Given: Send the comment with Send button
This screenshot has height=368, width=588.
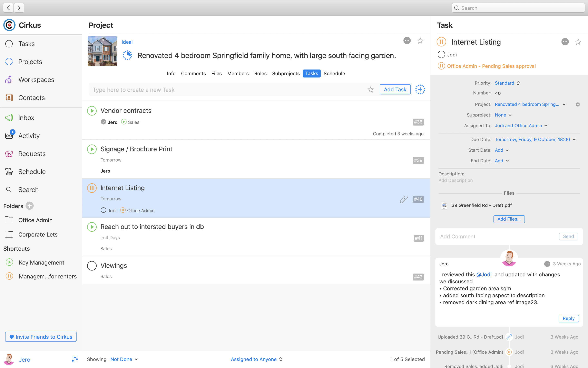Looking at the screenshot, I should (568, 237).
